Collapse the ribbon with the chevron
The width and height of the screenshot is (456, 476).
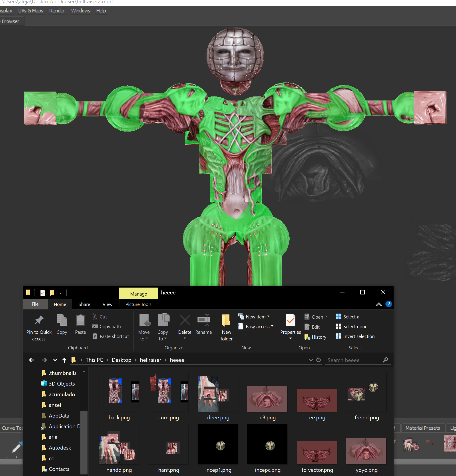379,304
